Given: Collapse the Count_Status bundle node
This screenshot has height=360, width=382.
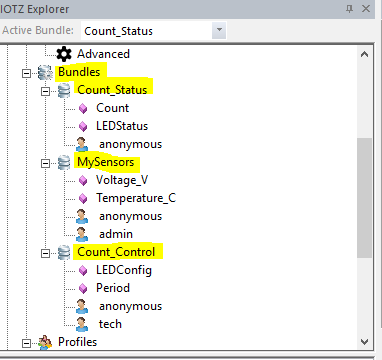Looking at the screenshot, I should (x=45, y=91).
